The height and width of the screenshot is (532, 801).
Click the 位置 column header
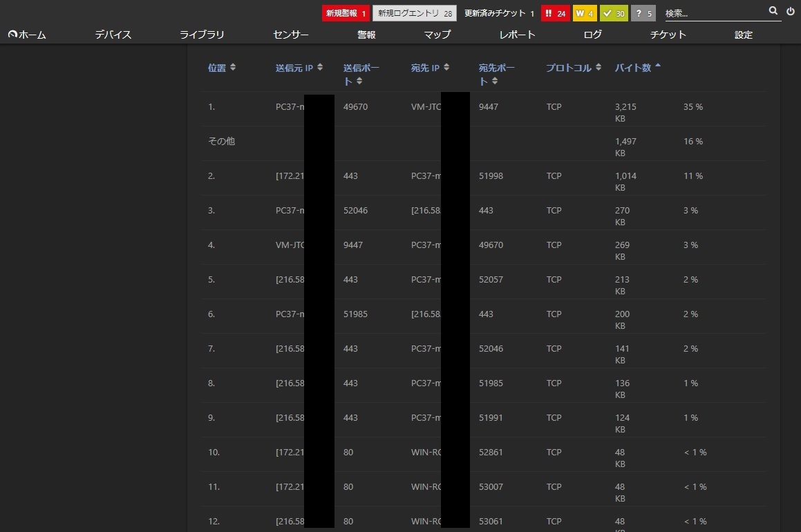(216, 68)
